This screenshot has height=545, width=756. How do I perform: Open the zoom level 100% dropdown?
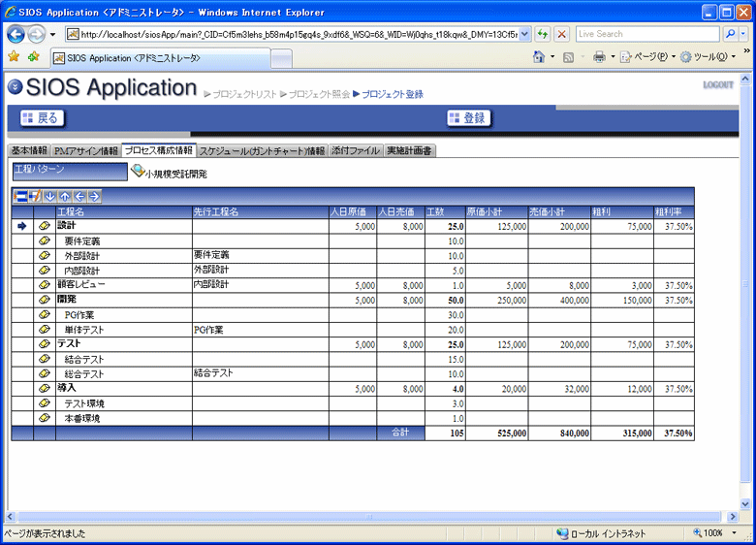tap(735, 533)
